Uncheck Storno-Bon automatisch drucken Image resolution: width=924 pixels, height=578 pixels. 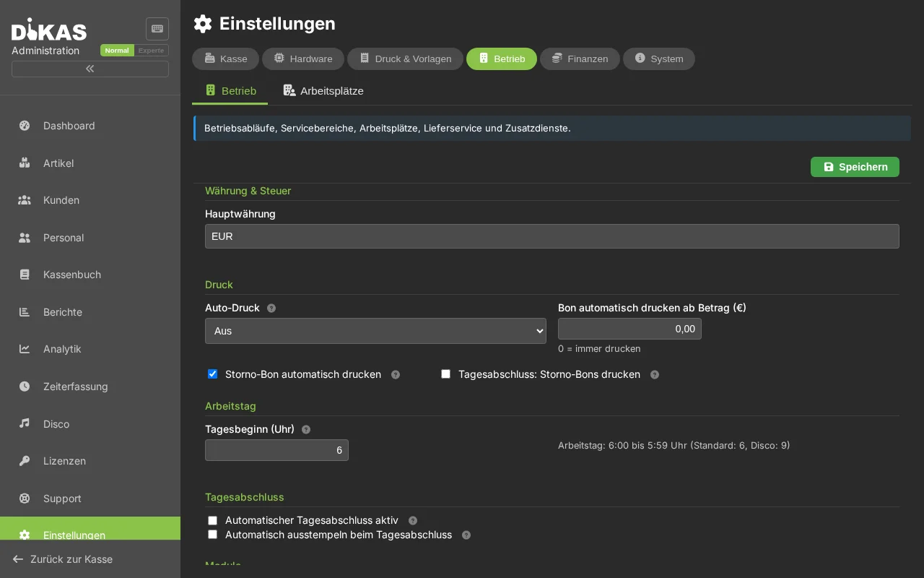coord(212,374)
